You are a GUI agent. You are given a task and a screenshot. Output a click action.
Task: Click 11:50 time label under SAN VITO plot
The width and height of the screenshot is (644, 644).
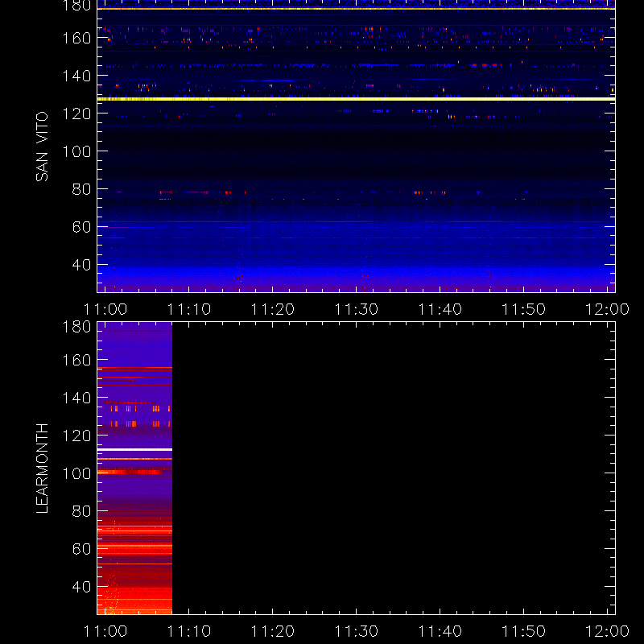[524, 309]
